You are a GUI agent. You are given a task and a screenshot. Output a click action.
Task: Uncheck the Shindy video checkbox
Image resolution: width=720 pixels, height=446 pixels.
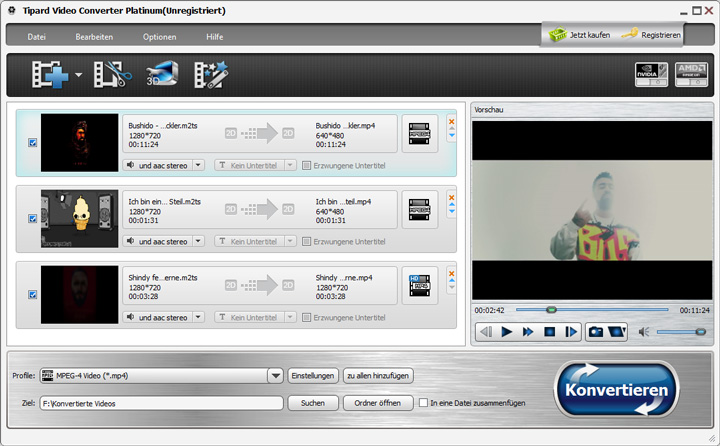[x=33, y=294]
